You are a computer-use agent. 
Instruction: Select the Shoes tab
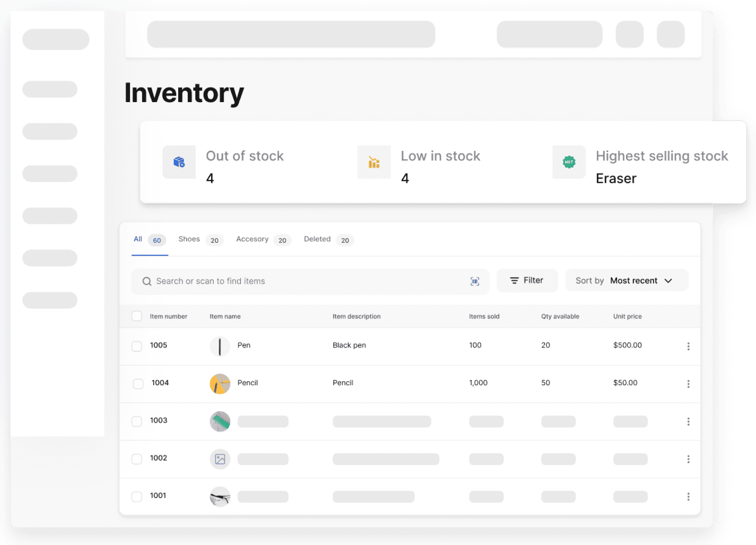189,239
